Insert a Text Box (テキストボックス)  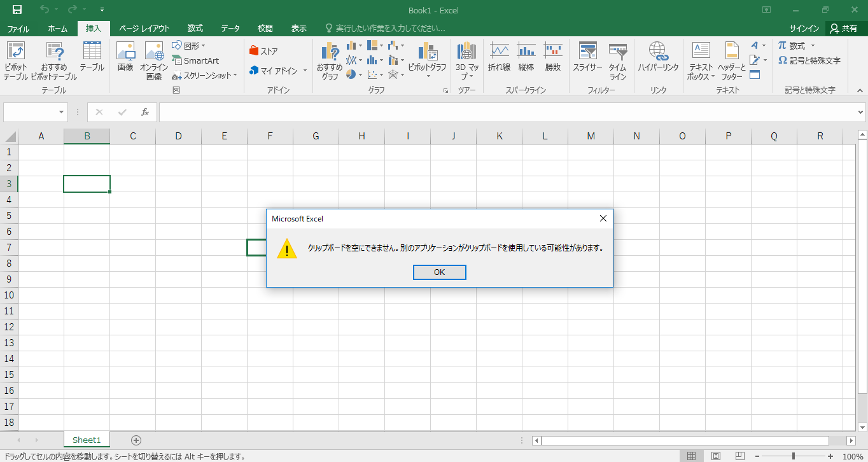tap(701, 60)
